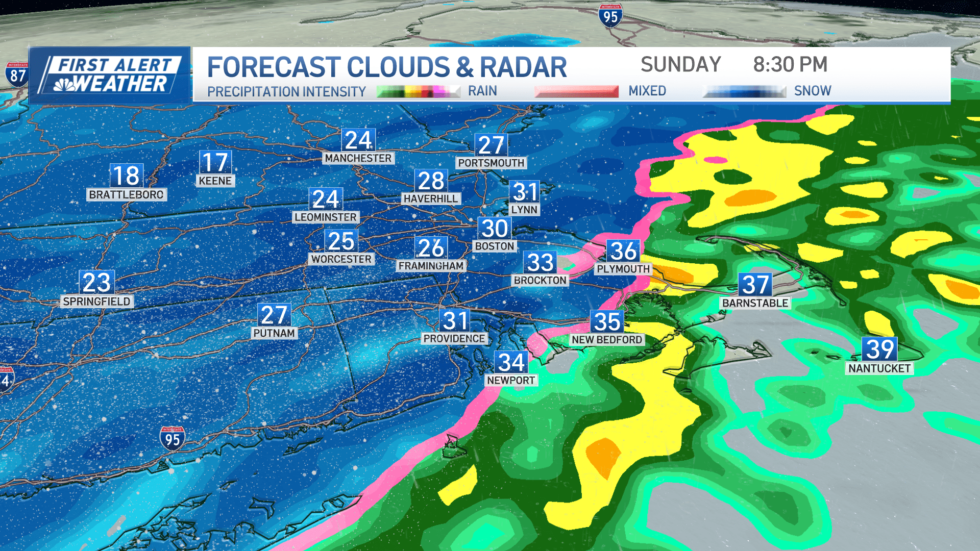
Task: Click the RAIN legend label
Action: (482, 91)
